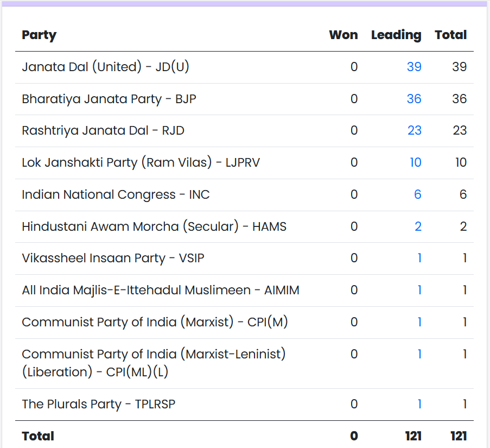Click AIMIM leading seat link
490x448 pixels.
pyautogui.click(x=419, y=290)
